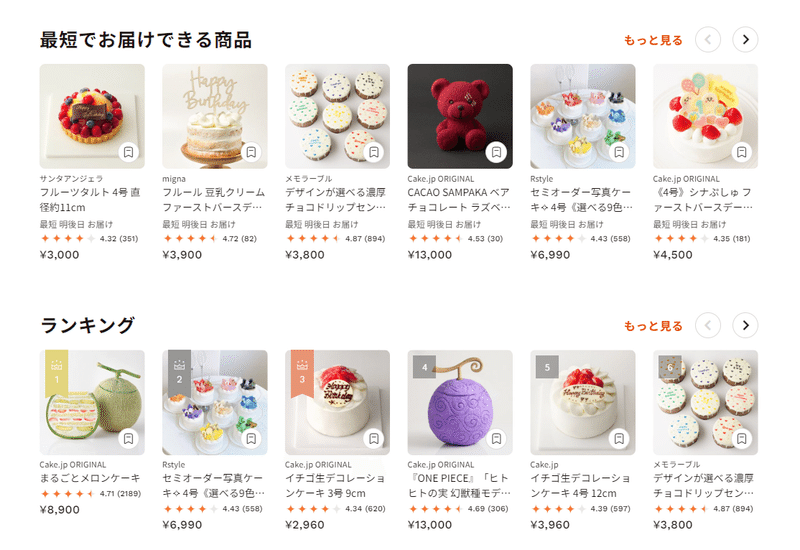800x550 pixels.
Task: Bookmark the シナぷしゅ ファーストバースデー cake
Action: click(x=741, y=152)
